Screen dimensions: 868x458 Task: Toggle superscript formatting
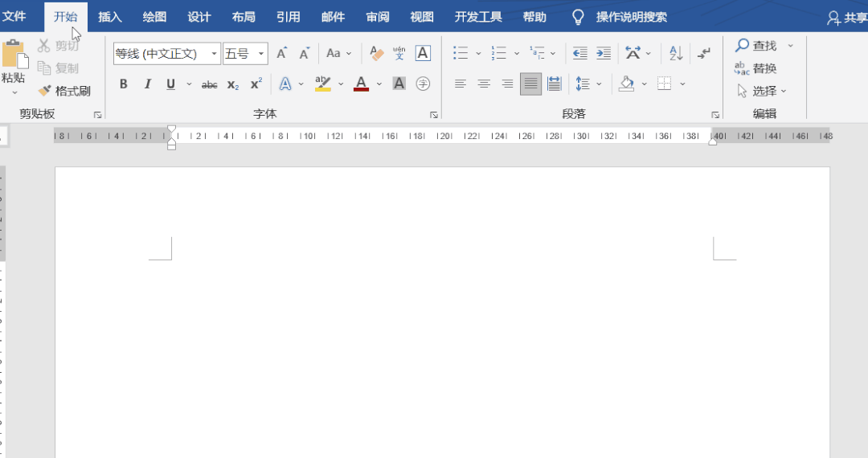click(x=256, y=84)
